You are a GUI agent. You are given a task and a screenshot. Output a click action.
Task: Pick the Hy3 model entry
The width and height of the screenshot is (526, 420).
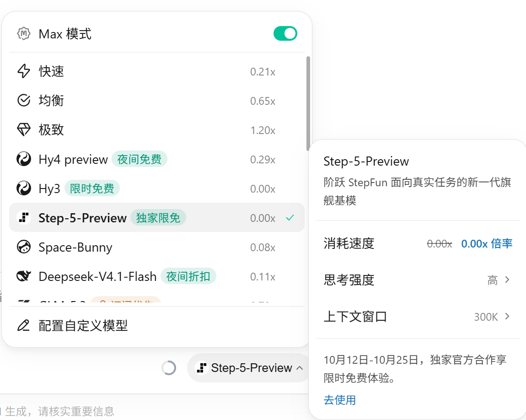pyautogui.click(x=157, y=188)
